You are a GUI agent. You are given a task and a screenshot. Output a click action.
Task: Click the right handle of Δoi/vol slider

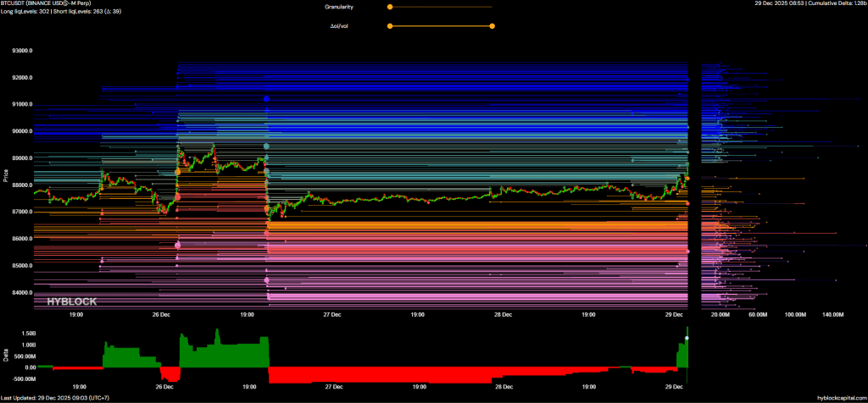(492, 26)
